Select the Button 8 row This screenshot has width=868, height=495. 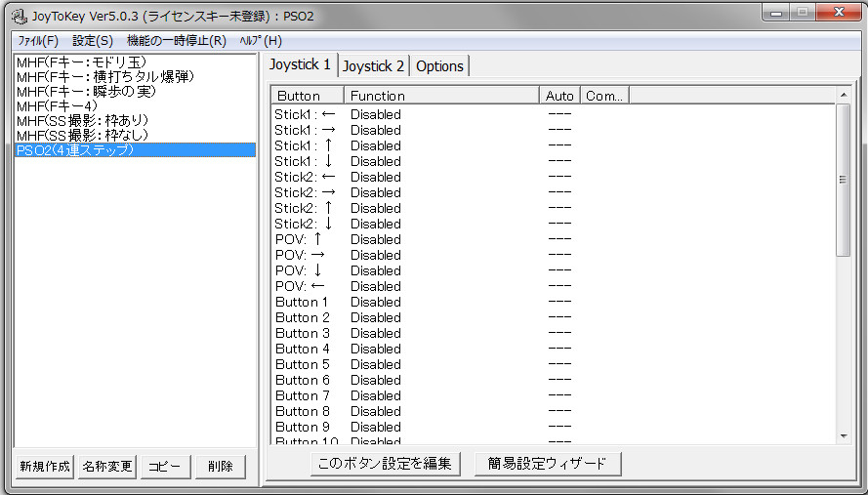click(x=554, y=411)
